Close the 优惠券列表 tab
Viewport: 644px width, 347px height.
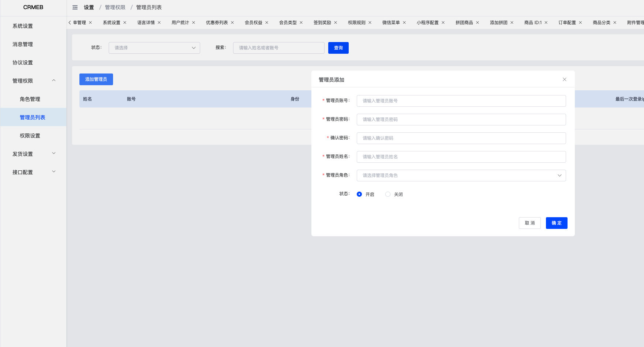coord(232,23)
